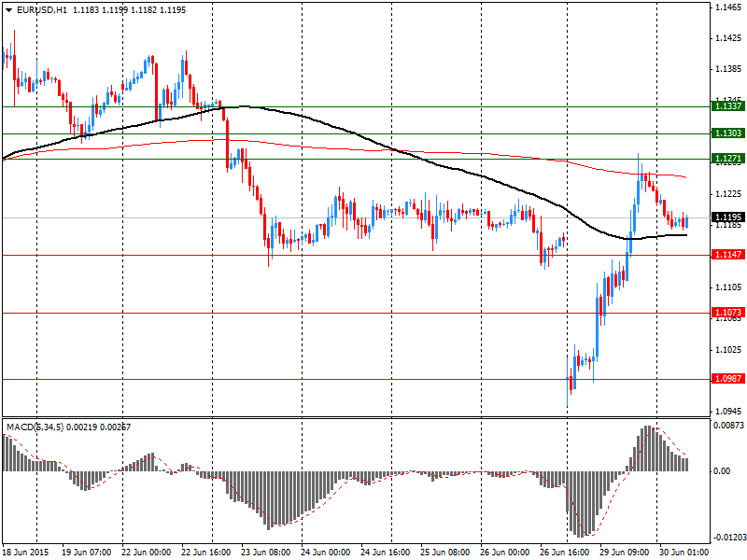Select the 23 Jun 08:00 time label
This screenshot has width=747, height=560.
coord(266,553)
